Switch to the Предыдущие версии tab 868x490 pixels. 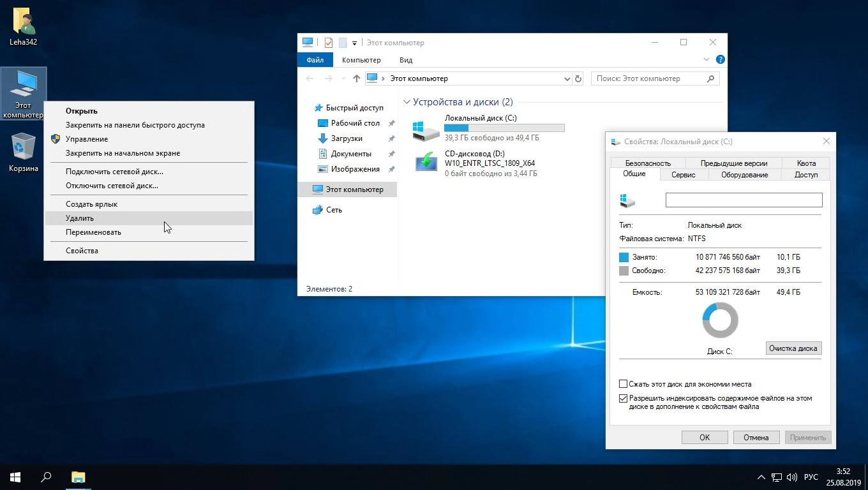(734, 163)
